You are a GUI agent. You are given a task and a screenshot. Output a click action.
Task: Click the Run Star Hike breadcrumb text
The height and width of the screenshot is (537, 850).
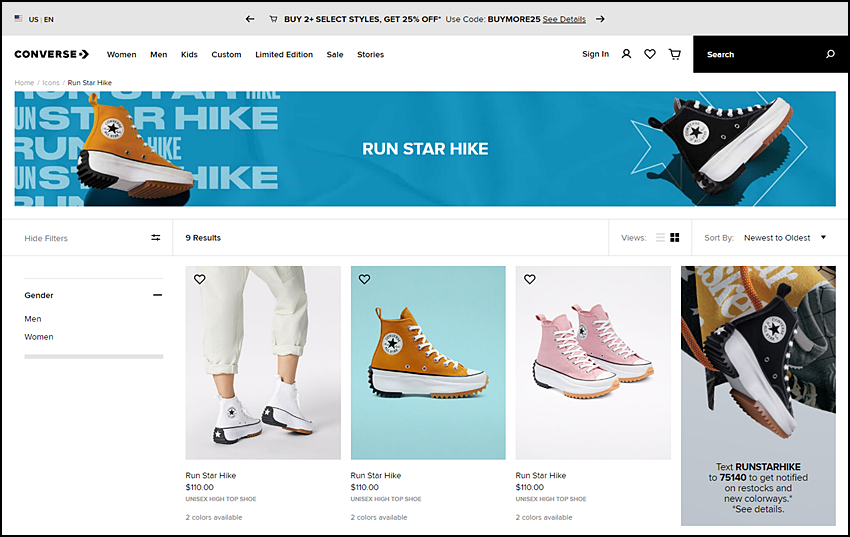point(89,83)
